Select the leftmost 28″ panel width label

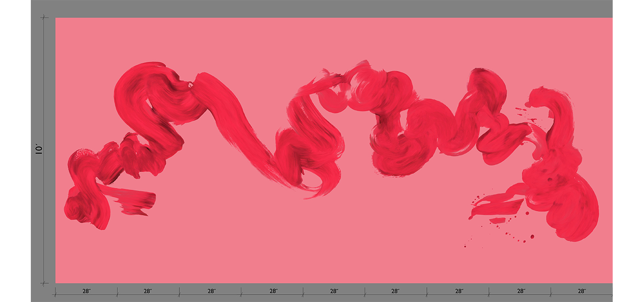tap(86, 291)
